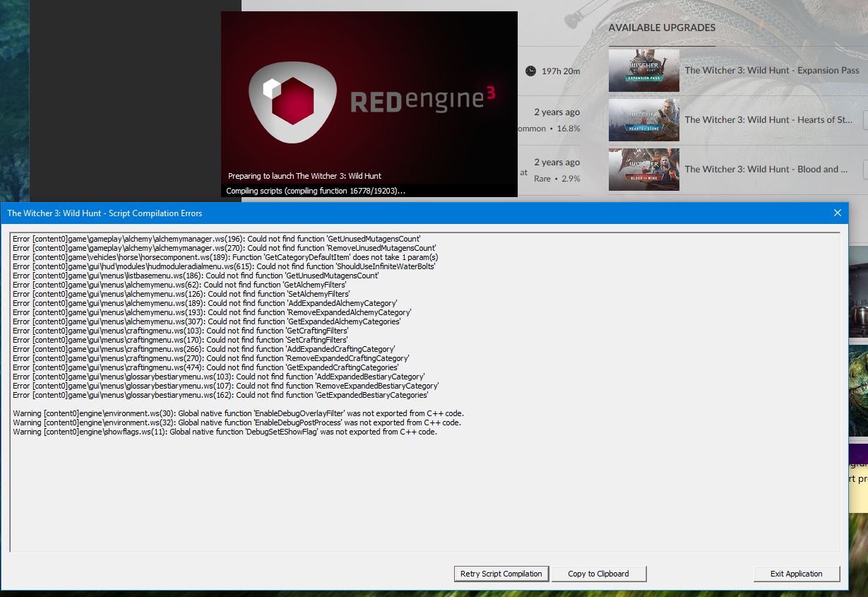Image resolution: width=868 pixels, height=597 pixels.
Task: Click the 'EnableDebugOverlayFilter' warning line
Action: coord(239,413)
